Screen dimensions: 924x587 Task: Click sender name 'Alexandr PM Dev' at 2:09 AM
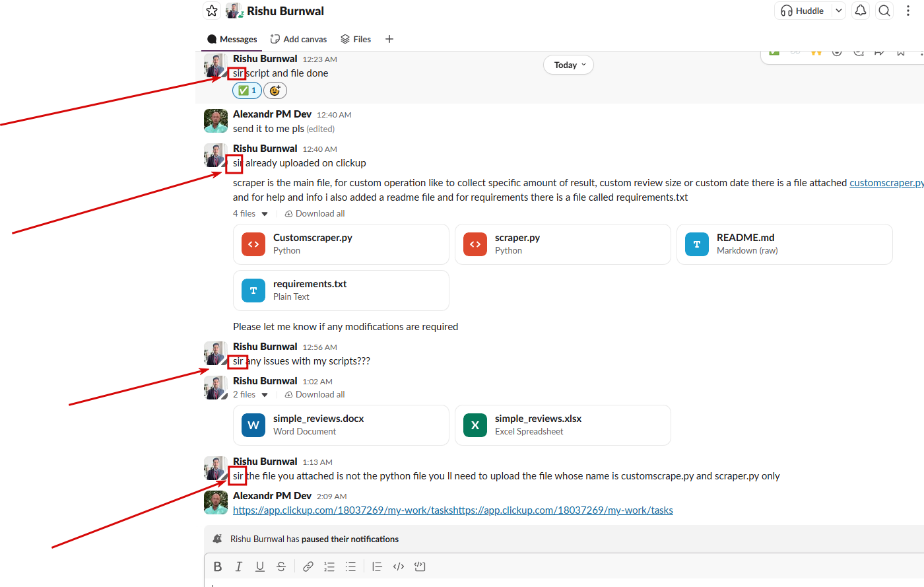[272, 496]
